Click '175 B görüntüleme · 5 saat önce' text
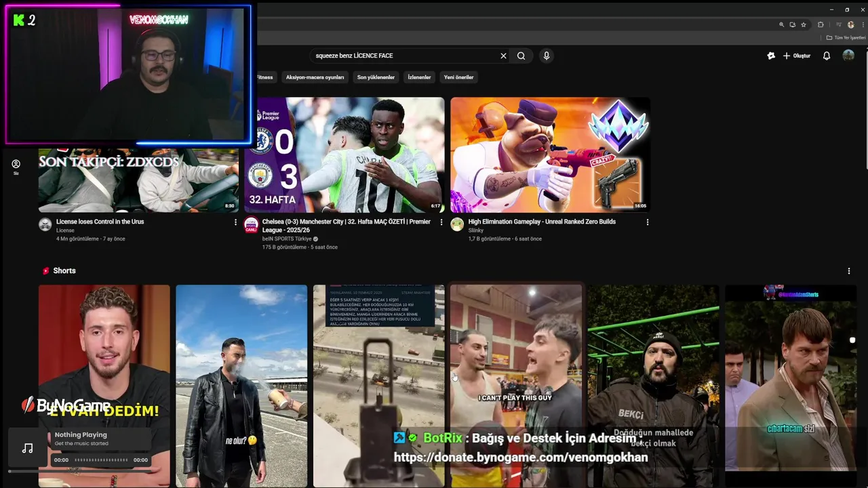 (x=300, y=247)
